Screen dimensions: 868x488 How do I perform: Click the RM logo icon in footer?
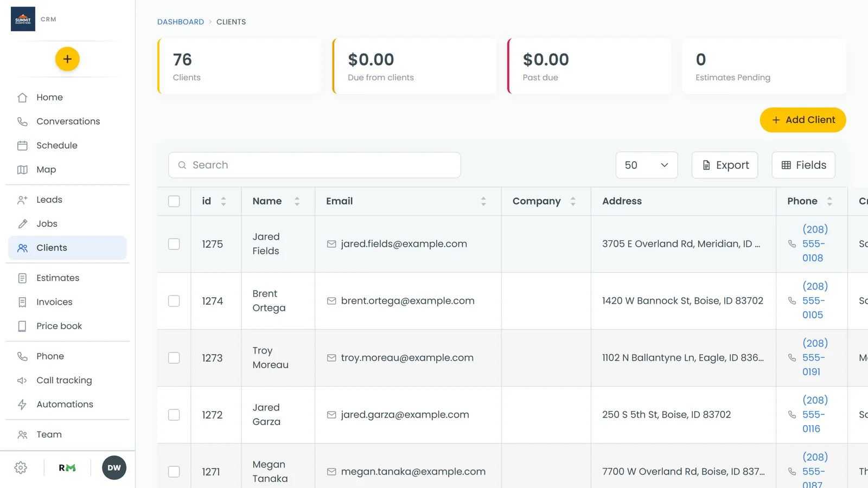67,468
